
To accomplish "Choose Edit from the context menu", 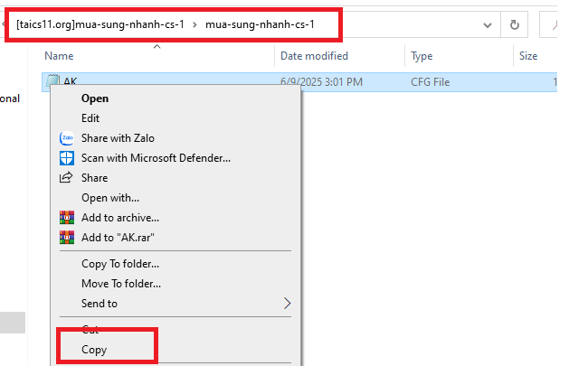I will click(x=90, y=118).
